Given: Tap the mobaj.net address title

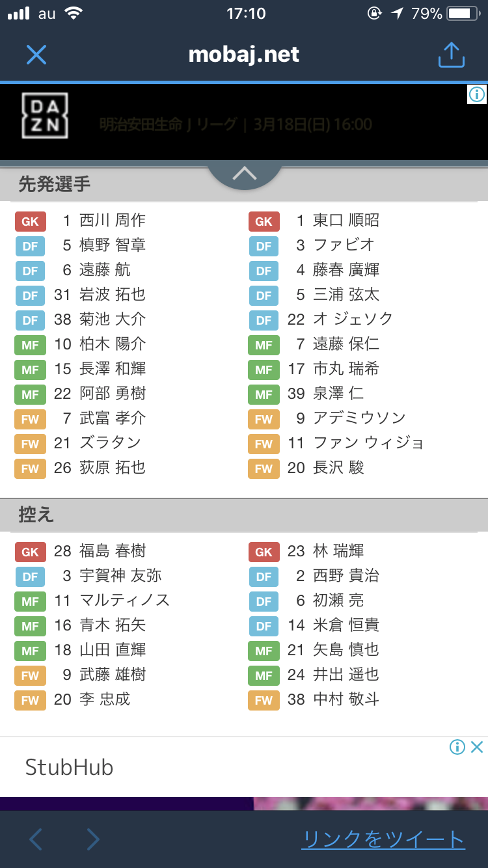Looking at the screenshot, I should 244,55.
